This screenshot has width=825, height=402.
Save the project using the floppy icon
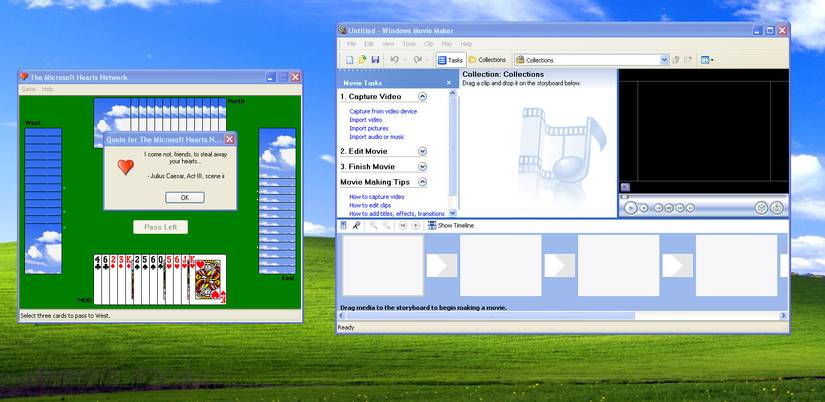[375, 60]
